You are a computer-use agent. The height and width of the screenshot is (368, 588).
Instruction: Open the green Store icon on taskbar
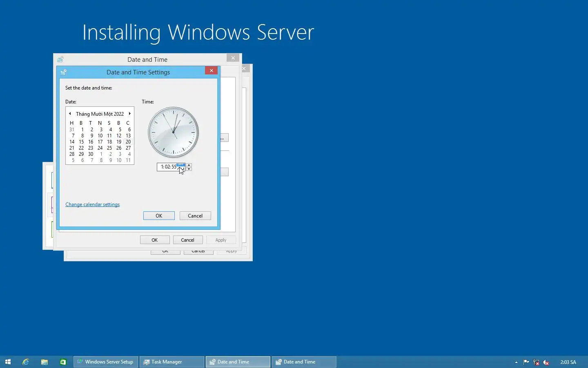click(63, 362)
